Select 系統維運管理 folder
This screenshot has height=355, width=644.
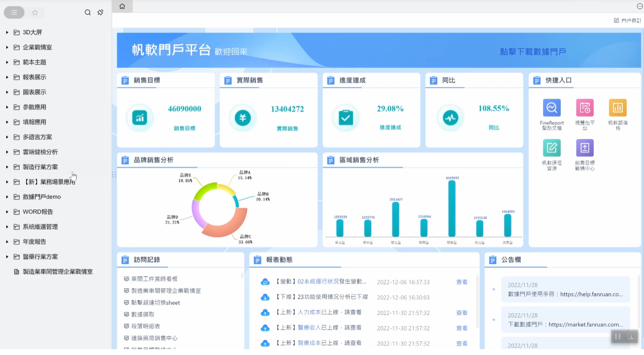coord(40,227)
